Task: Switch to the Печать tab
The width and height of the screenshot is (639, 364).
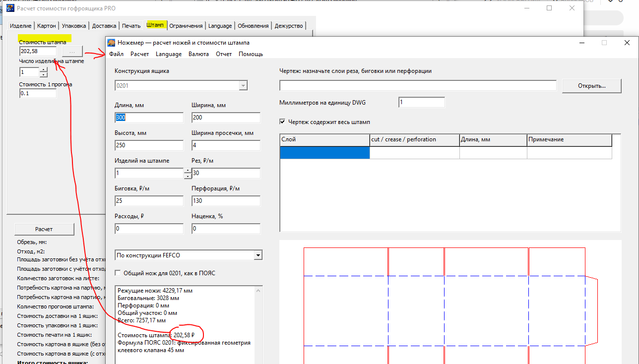Action: [x=131, y=26]
